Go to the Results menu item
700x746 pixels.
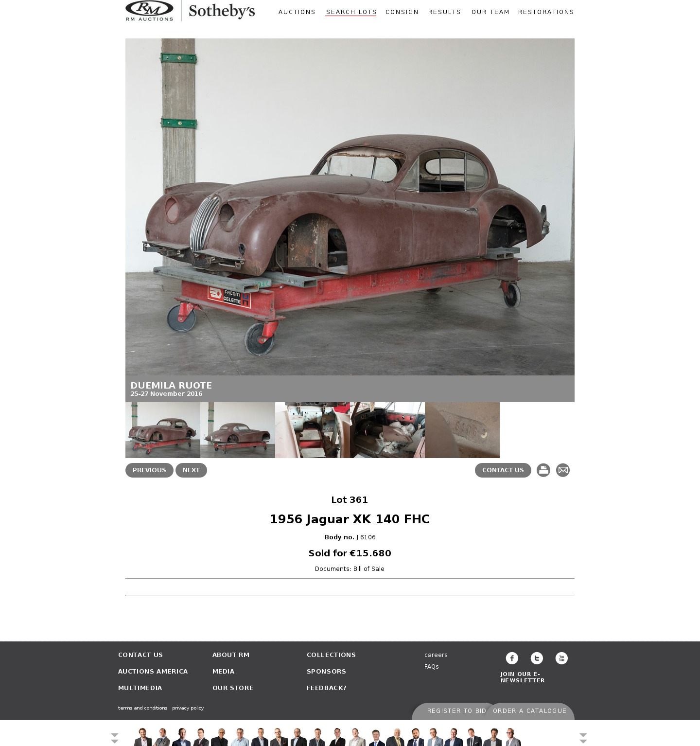(x=444, y=12)
